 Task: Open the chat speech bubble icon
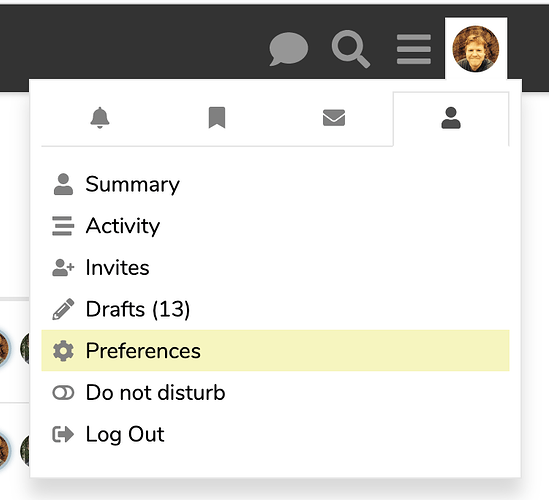[x=289, y=49]
